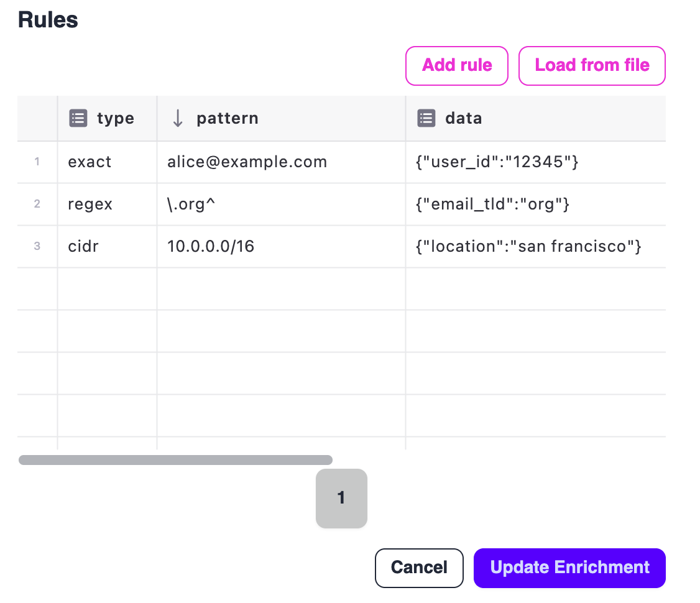The width and height of the screenshot is (700, 603).
Task: Click the Add rule button
Action: click(457, 65)
